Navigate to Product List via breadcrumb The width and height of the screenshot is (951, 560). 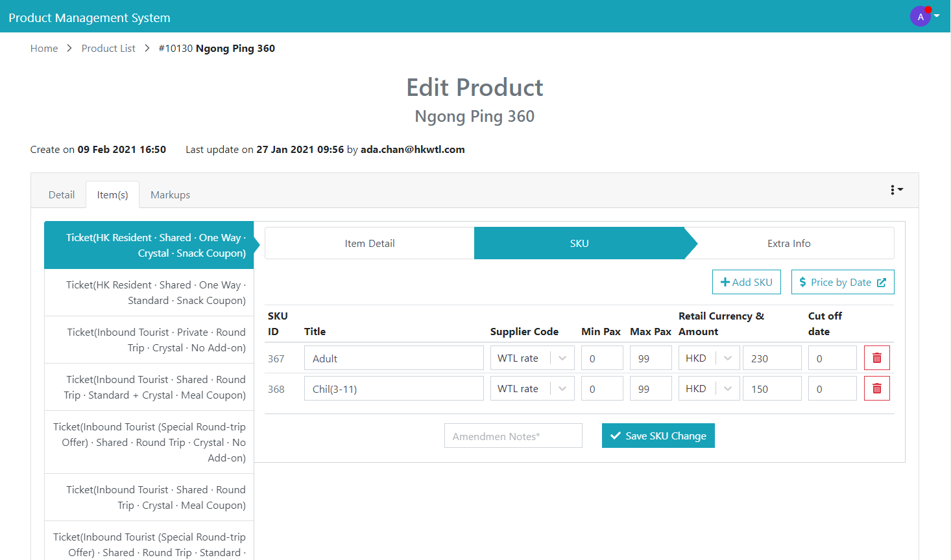point(108,48)
